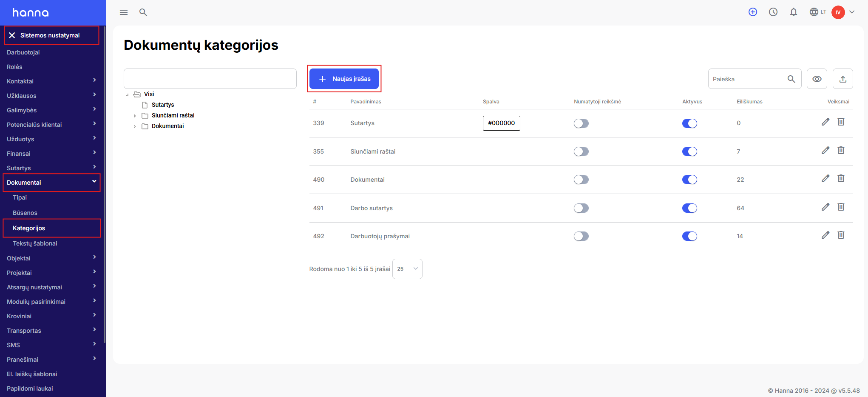Edit the Sutartys row with pencil icon
The height and width of the screenshot is (397, 868).
[825, 122]
